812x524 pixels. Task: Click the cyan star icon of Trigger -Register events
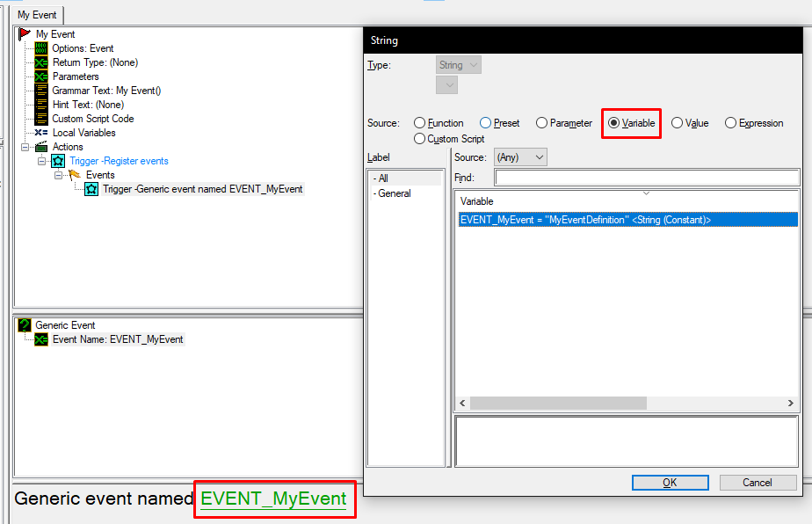pos(58,161)
